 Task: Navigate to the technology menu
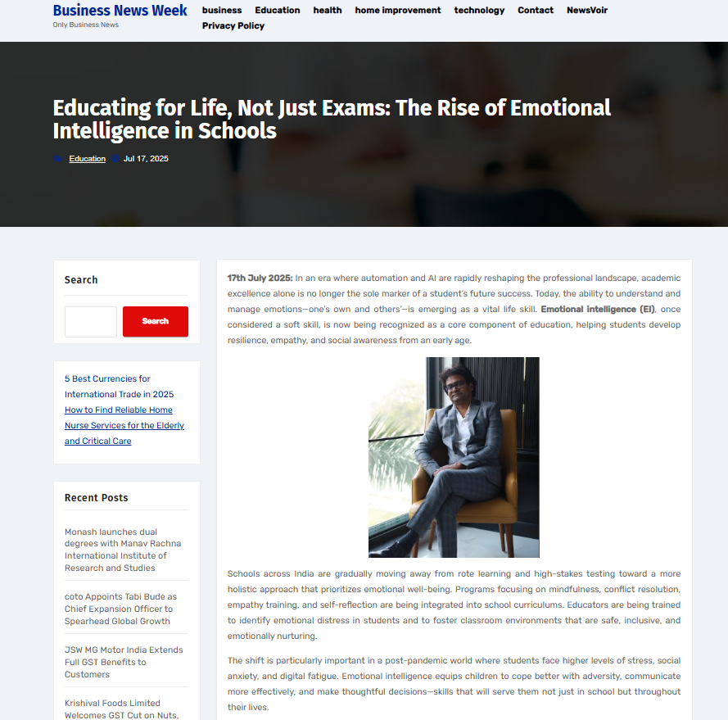click(x=479, y=10)
